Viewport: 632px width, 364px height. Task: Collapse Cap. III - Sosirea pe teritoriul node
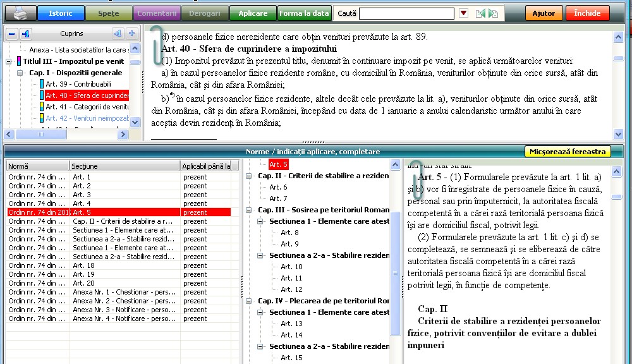(248, 210)
